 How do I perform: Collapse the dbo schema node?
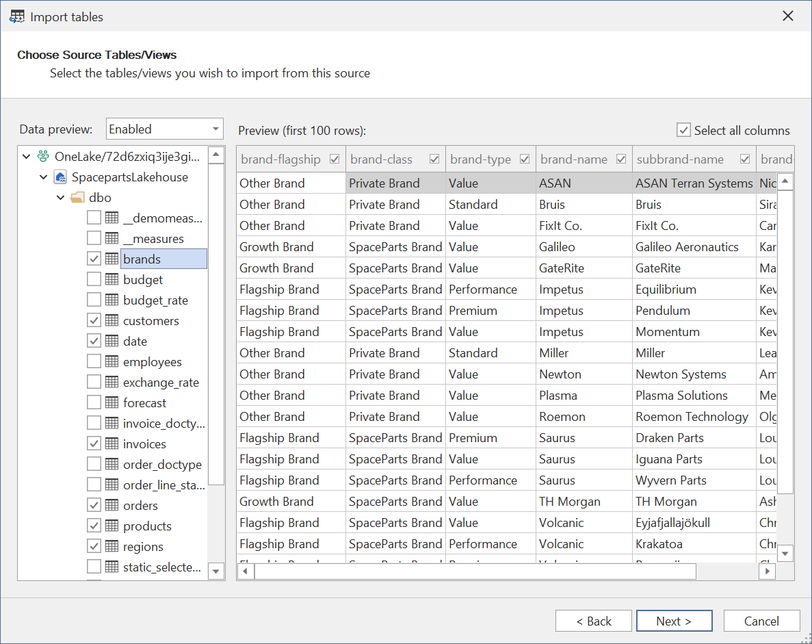pos(60,197)
